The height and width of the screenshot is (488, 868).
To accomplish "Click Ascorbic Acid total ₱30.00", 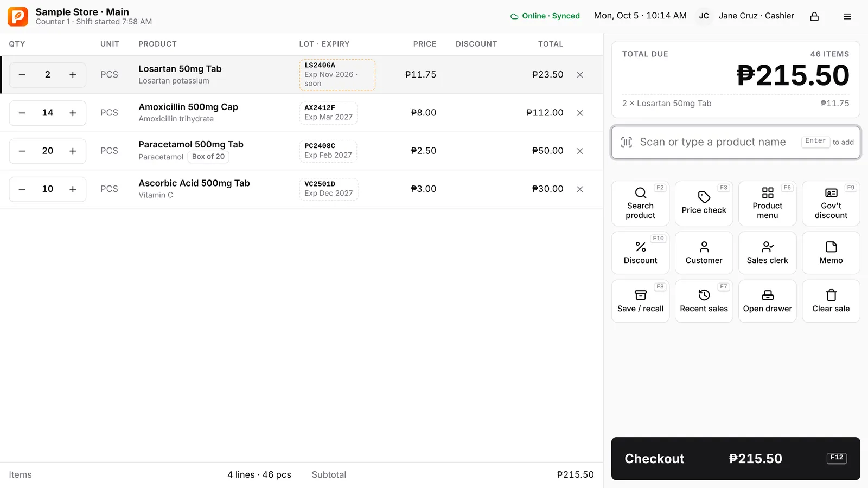I will 548,189.
